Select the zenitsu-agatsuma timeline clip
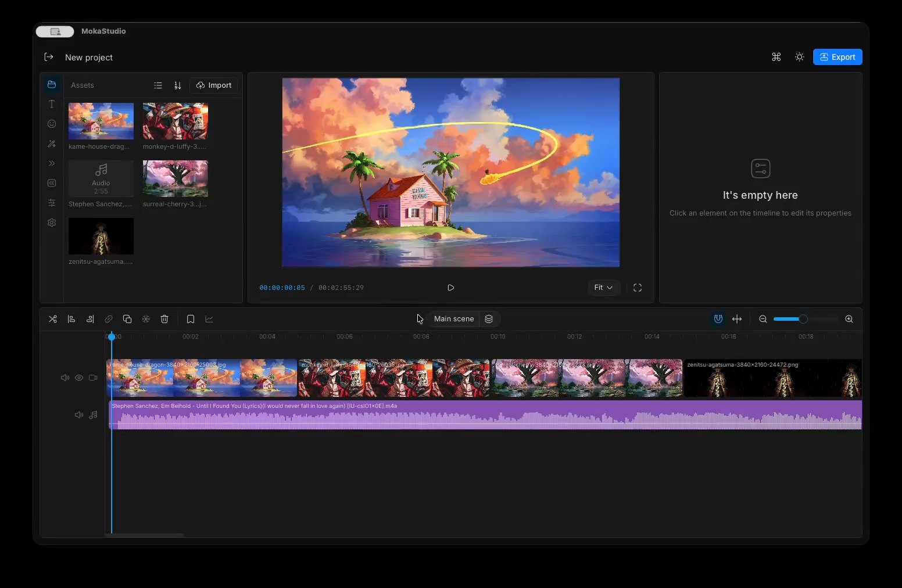This screenshot has height=588, width=902. pos(773,378)
